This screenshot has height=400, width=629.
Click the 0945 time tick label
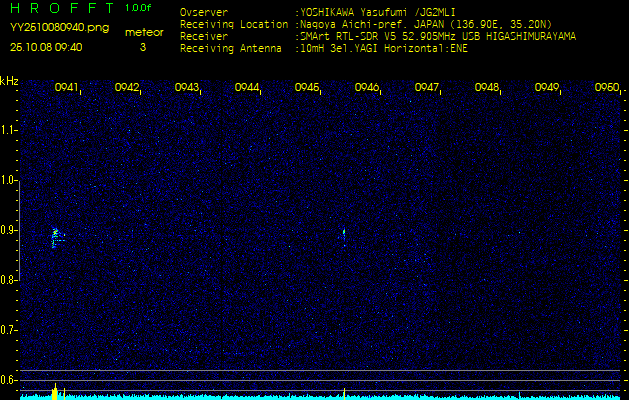(306, 87)
